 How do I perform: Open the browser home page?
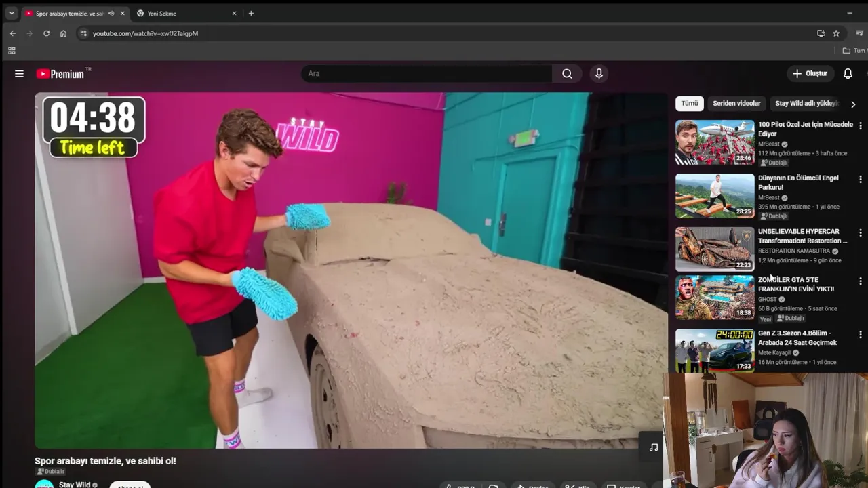[63, 33]
